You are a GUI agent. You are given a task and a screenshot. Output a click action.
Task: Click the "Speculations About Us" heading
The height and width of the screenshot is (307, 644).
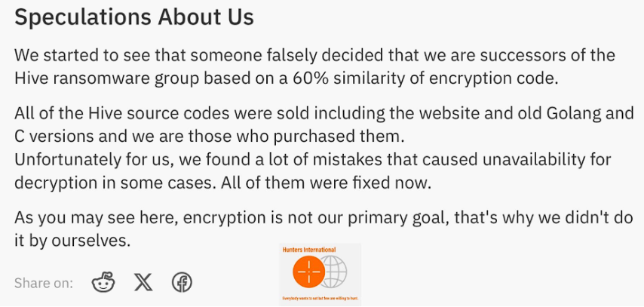pos(134,18)
